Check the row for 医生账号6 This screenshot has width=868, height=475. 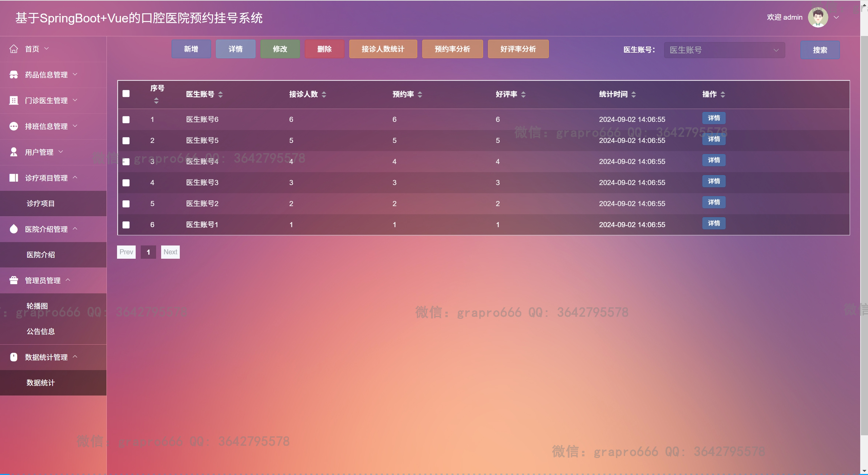click(126, 120)
